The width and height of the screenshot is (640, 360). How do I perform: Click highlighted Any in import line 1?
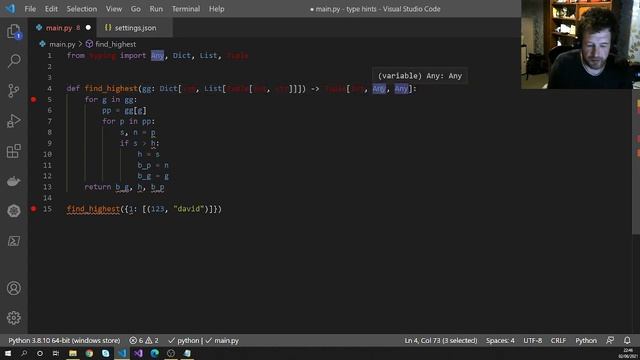(x=157, y=56)
